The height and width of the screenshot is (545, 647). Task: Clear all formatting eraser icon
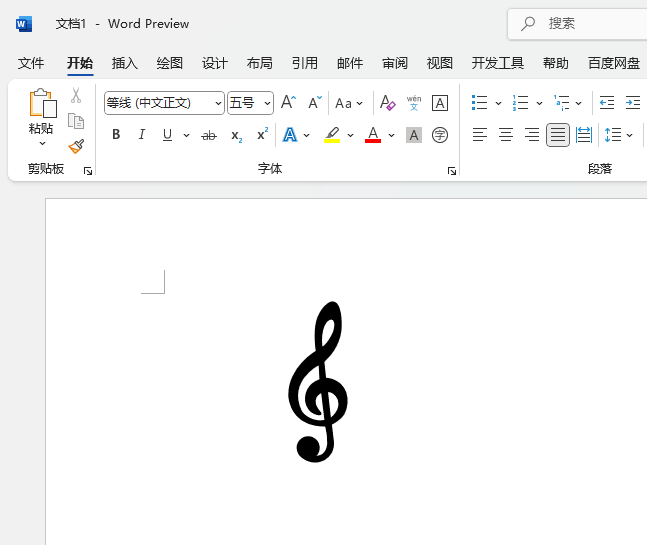pos(387,103)
